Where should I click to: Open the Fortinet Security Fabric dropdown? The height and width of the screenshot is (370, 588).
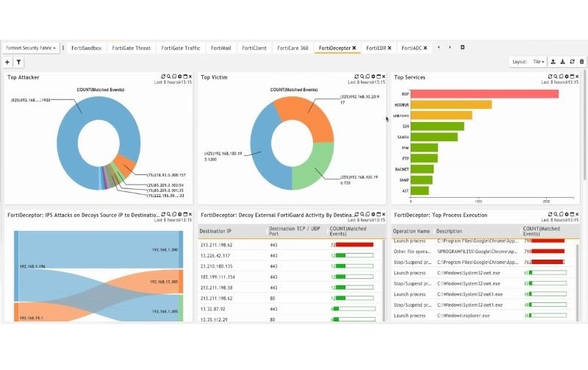30,48
